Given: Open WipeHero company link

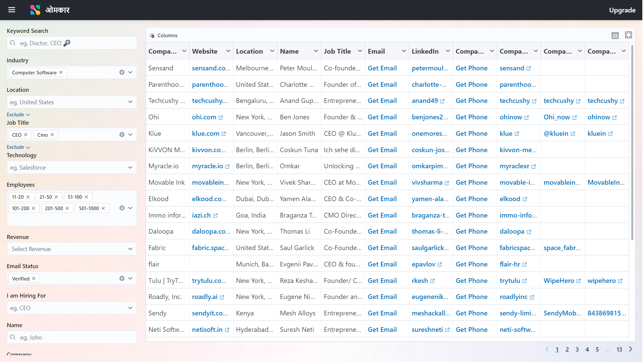Looking at the screenshot, I should [x=559, y=281].
